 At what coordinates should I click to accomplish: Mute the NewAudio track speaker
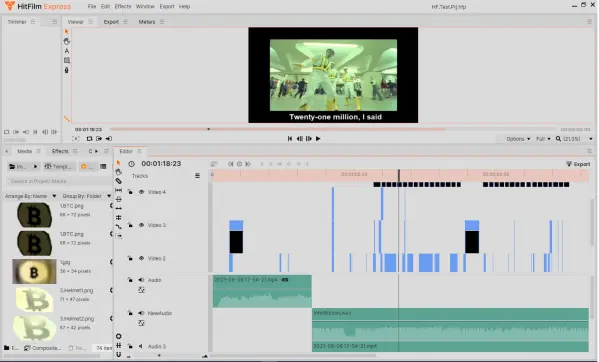click(x=141, y=313)
